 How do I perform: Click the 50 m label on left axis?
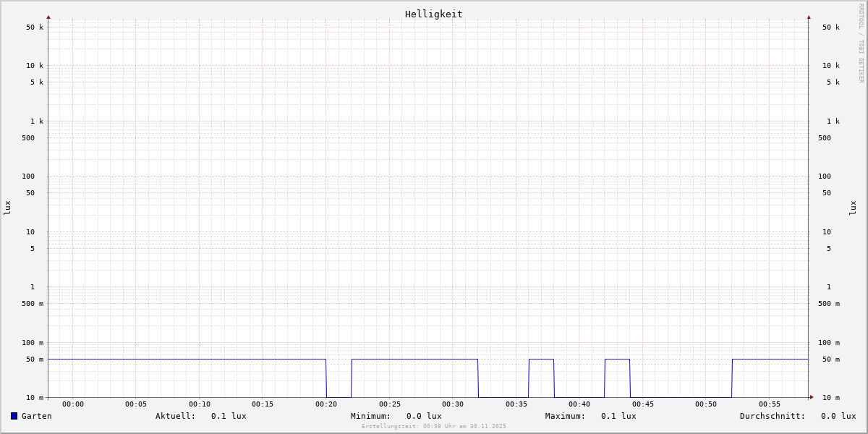tap(35, 359)
